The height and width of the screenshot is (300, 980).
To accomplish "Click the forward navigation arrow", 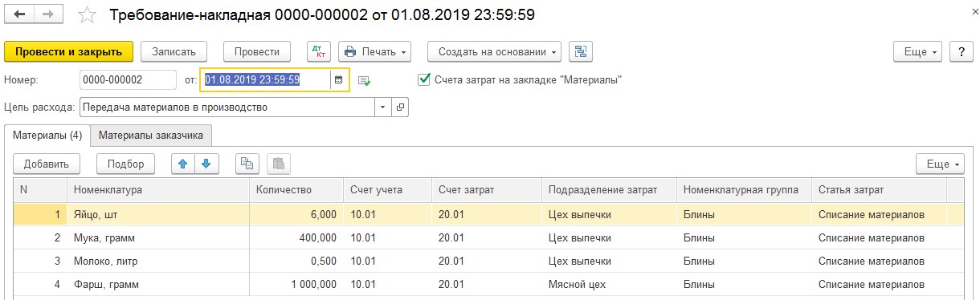I will click(x=49, y=14).
